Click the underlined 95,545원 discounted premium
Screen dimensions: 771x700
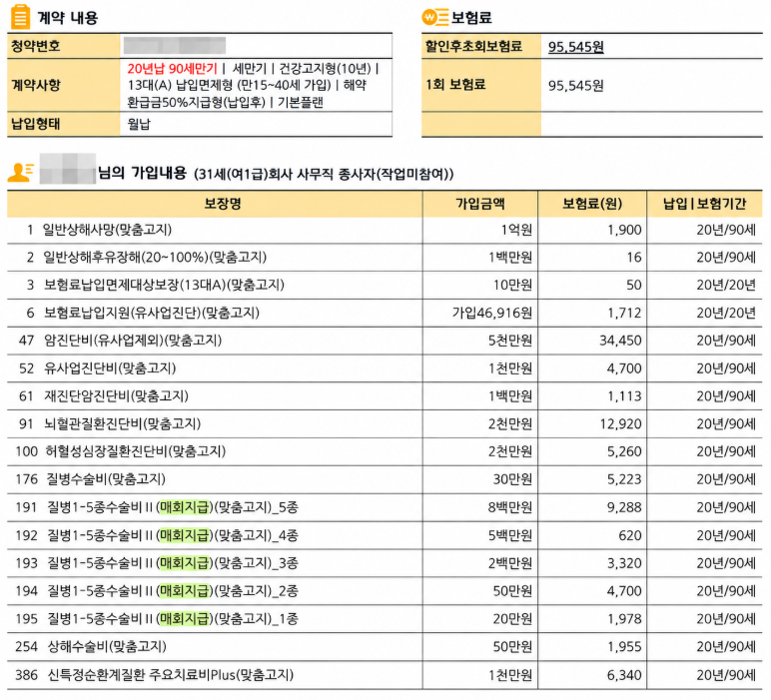(x=576, y=47)
